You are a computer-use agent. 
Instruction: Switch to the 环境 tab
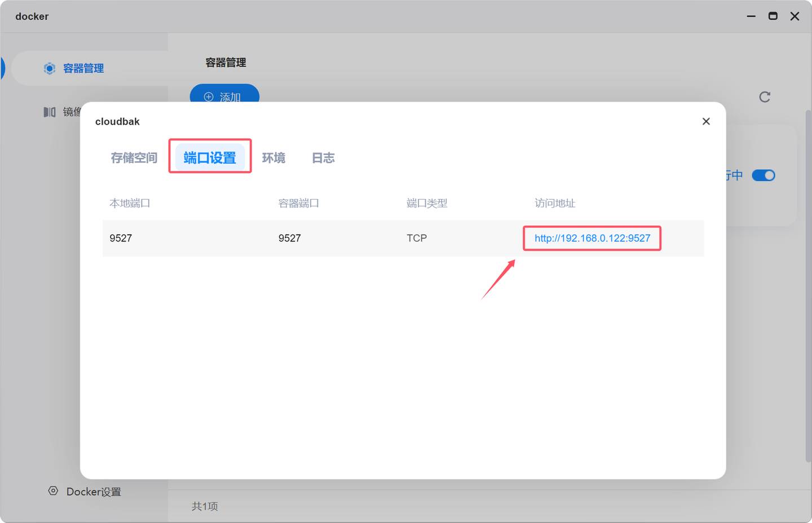coord(273,157)
